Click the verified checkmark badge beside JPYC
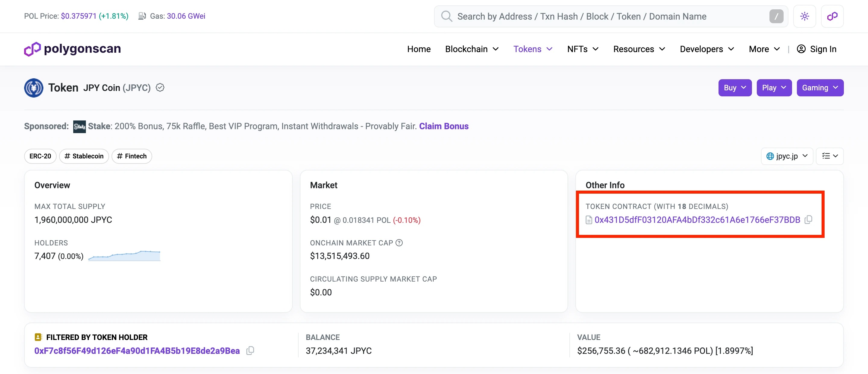Viewport: 868px width, 374px height. (160, 88)
